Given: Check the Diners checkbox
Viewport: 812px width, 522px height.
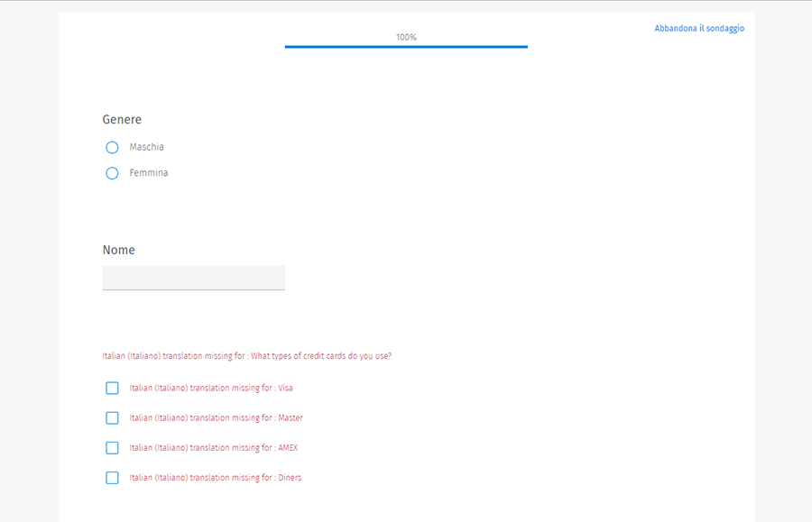Looking at the screenshot, I should click(112, 478).
